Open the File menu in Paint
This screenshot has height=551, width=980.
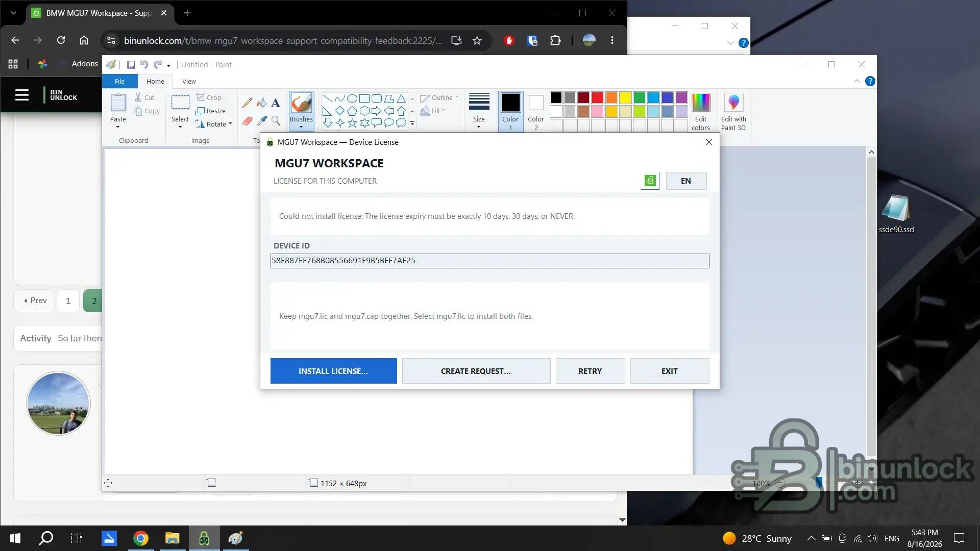119,81
